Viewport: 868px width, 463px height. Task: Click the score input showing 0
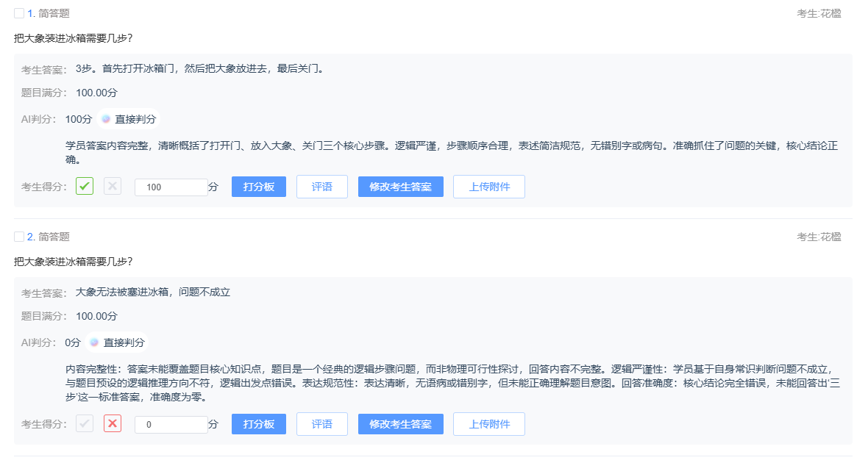pos(171,424)
